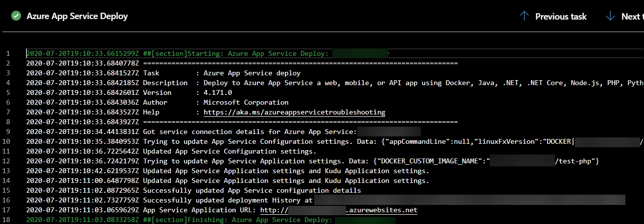
Task: Select the 'Author : Microsoft Corporation' line
Action: 157,102
